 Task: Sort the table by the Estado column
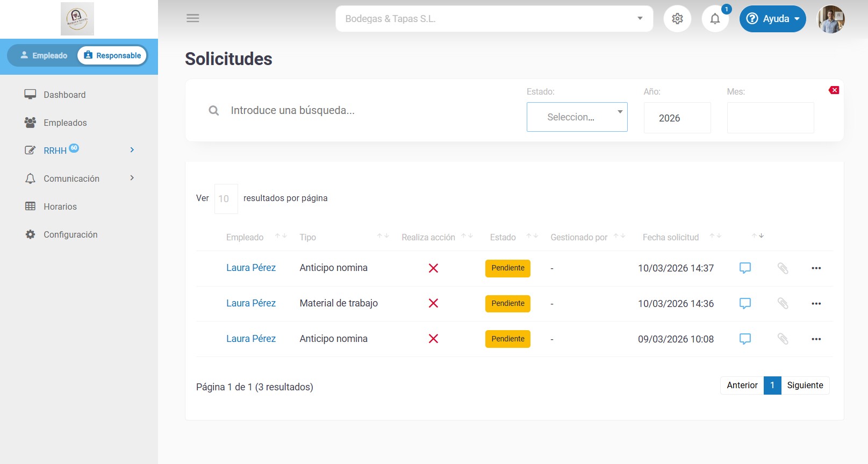pyautogui.click(x=532, y=236)
